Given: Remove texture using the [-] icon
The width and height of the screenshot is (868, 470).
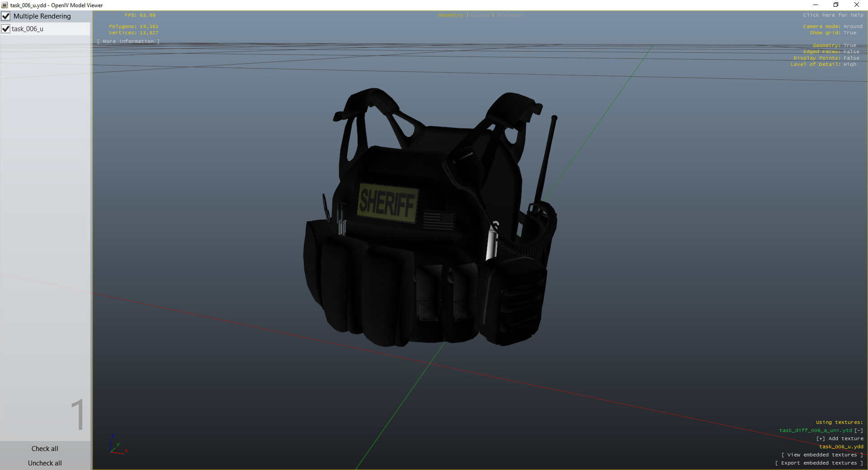Looking at the screenshot, I should point(859,430).
